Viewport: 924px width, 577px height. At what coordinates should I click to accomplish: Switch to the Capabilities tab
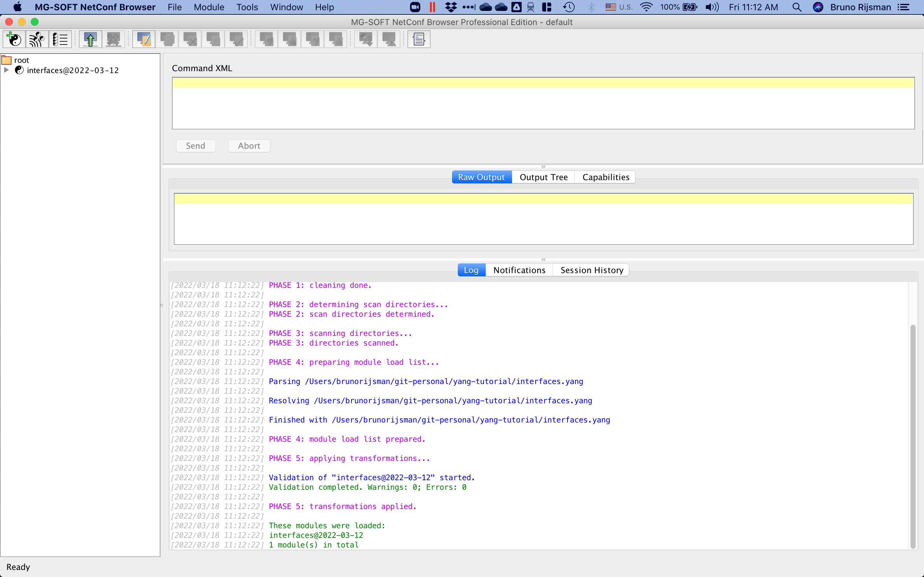tap(605, 177)
